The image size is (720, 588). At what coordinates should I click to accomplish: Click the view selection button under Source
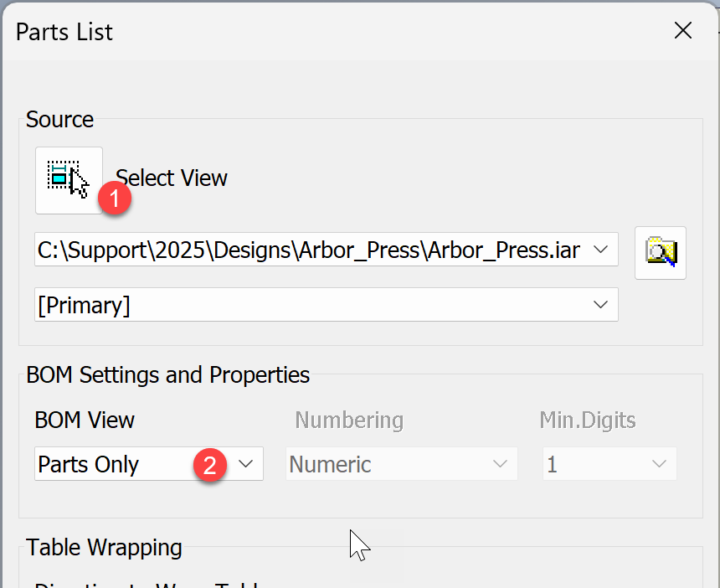tap(69, 177)
